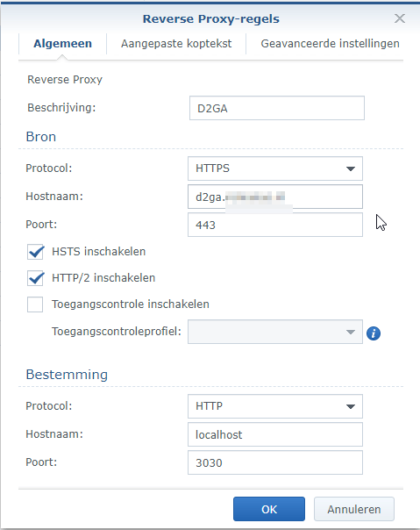This screenshot has height=530, width=420.
Task: Focus the Bron Hostnaam field
Action: pos(275,197)
